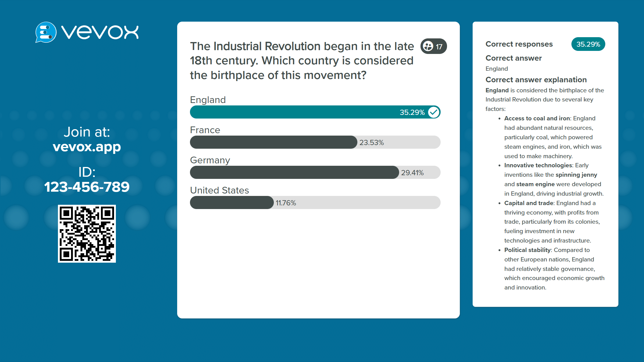The width and height of the screenshot is (644, 362).
Task: Select the United States result bar
Action: pyautogui.click(x=232, y=203)
